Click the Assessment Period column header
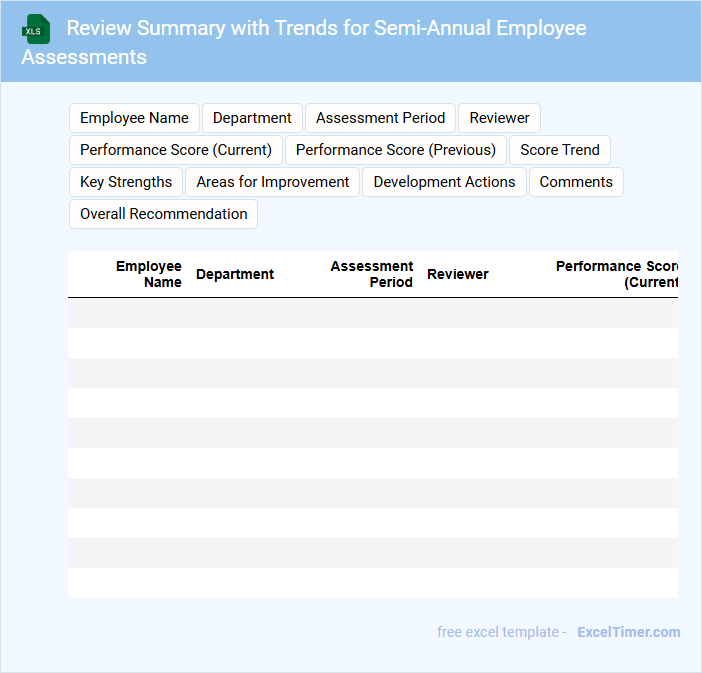 pyautogui.click(x=372, y=274)
